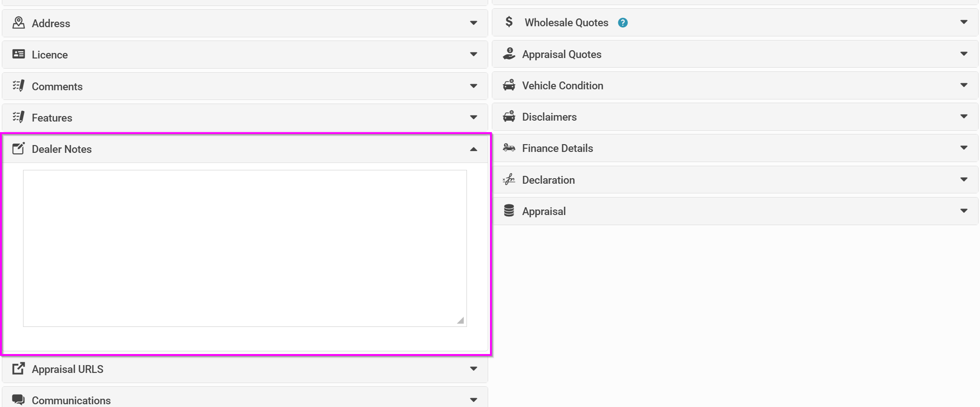Click the Declaration signature icon

(x=509, y=179)
